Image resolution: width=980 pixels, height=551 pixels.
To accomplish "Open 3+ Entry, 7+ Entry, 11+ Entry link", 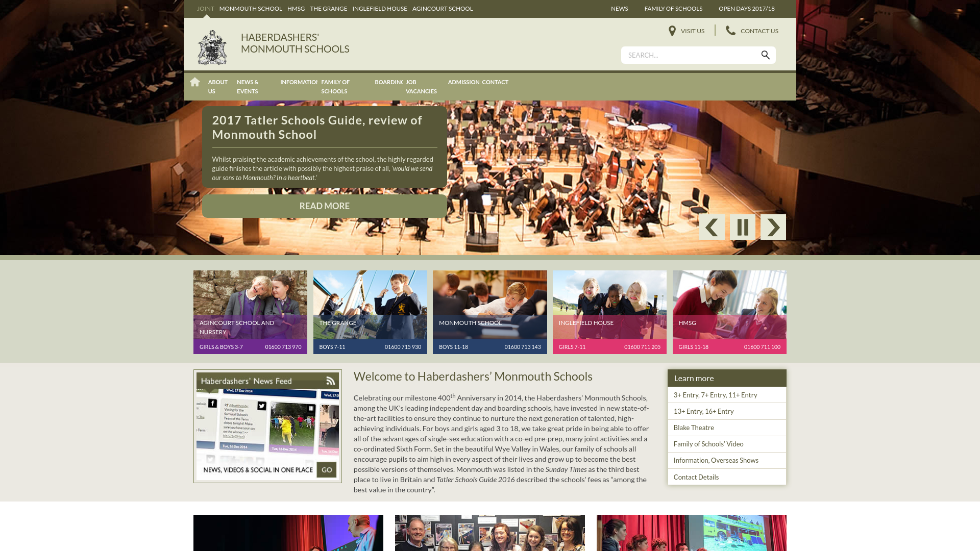I will pos(727,395).
